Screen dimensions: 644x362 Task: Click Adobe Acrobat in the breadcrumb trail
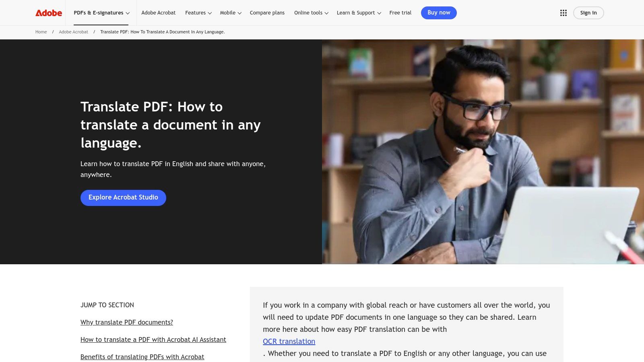[x=73, y=32]
